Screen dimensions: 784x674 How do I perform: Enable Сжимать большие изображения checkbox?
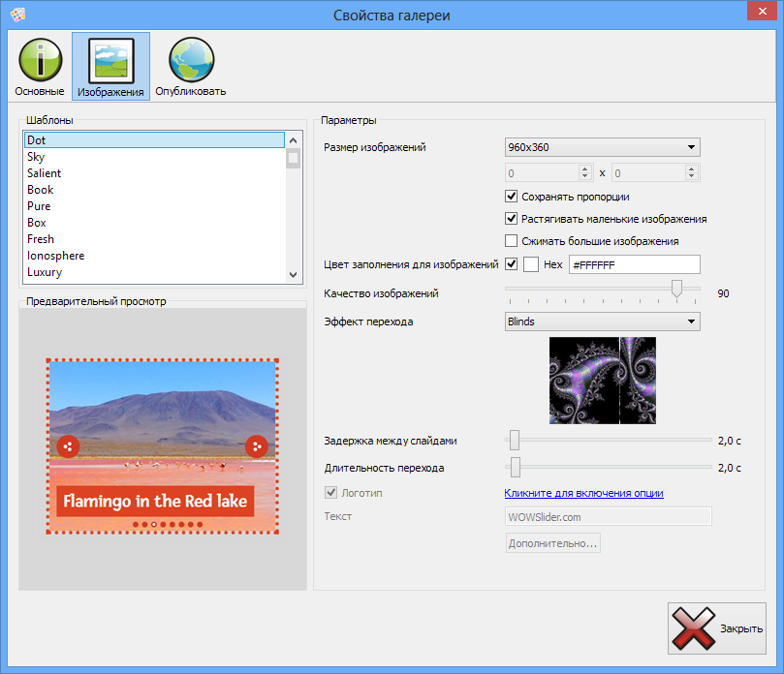coord(511,241)
